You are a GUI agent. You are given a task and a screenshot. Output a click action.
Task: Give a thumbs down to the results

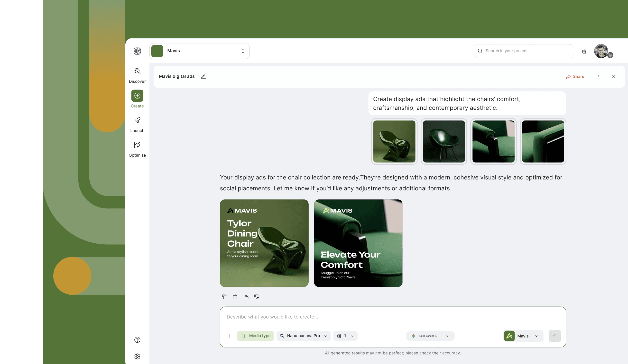257,297
